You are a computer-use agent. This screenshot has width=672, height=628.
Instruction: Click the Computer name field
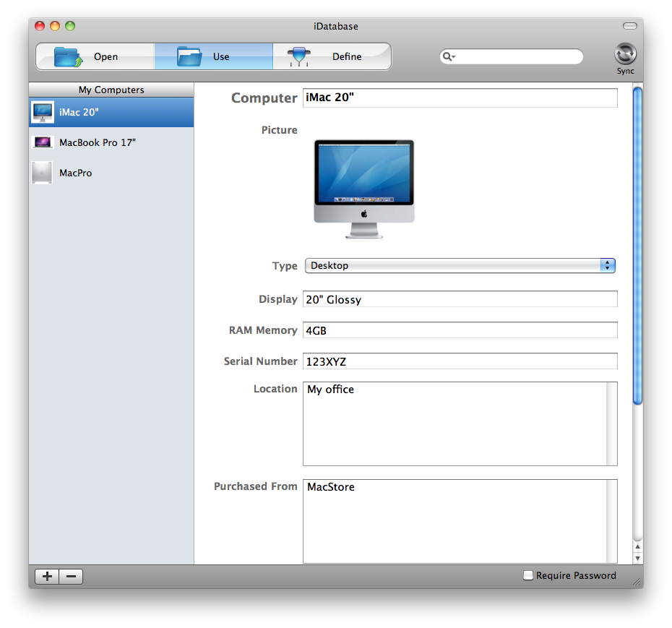point(460,98)
